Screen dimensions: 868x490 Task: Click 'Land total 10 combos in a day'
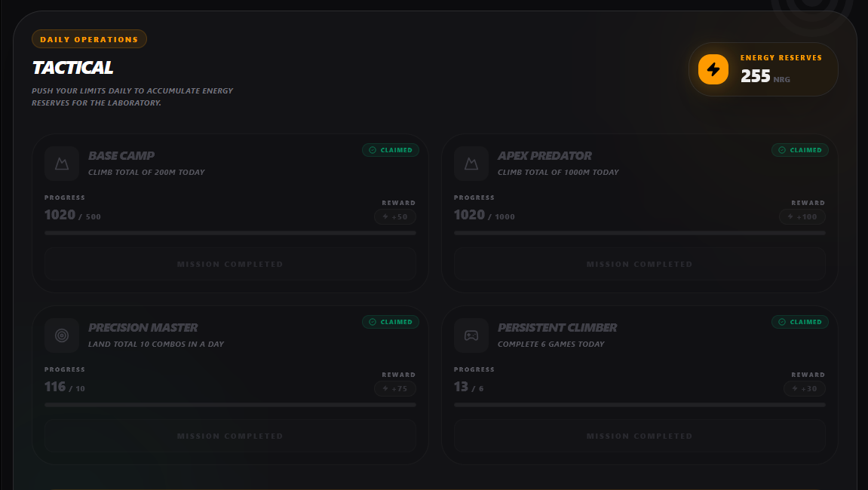tap(156, 344)
